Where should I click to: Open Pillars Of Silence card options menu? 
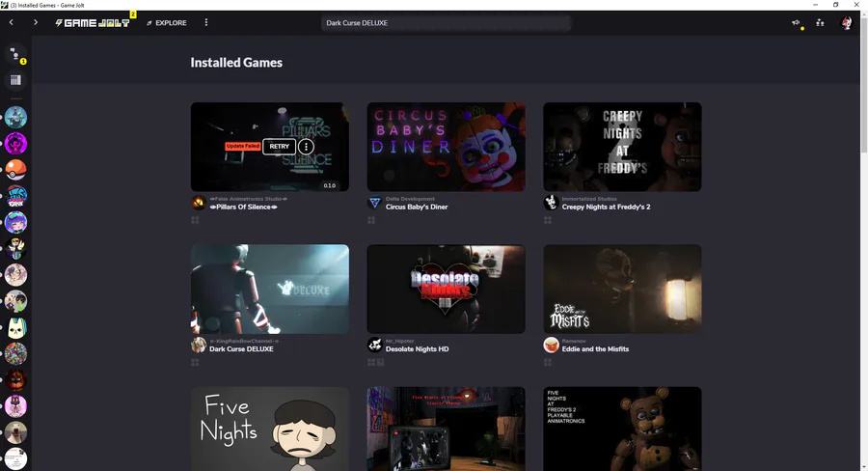pos(306,147)
